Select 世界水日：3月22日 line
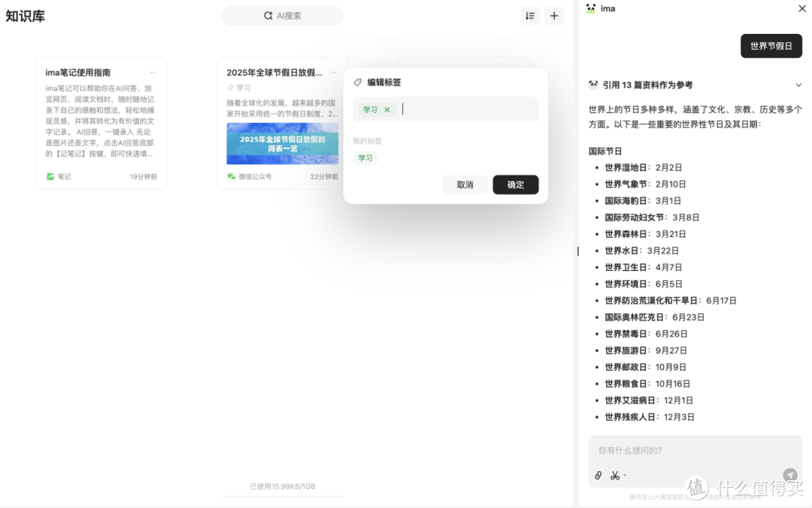The image size is (812, 508). coord(641,251)
